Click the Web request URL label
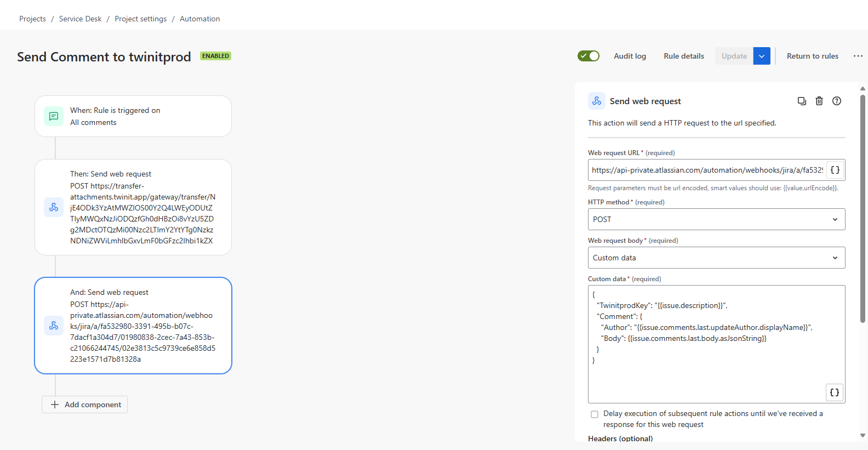Image resolution: width=868 pixels, height=450 pixels. coord(631,153)
